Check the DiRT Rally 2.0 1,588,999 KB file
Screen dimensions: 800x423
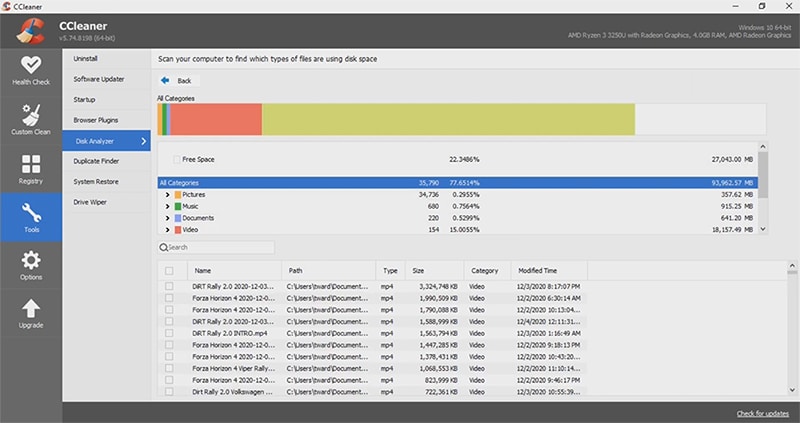pos(169,322)
